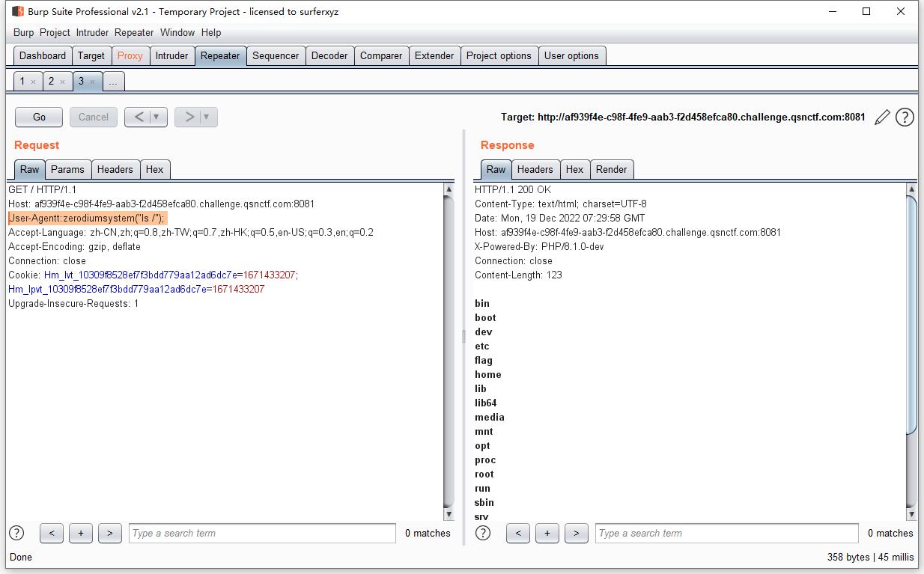This screenshot has height=574, width=924.
Task: Click the response pane vertical scrollbar thumb
Action: click(911, 314)
